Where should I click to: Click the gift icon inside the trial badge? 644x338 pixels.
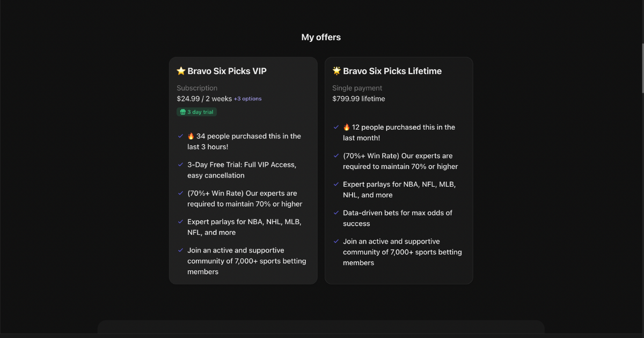coord(184,112)
